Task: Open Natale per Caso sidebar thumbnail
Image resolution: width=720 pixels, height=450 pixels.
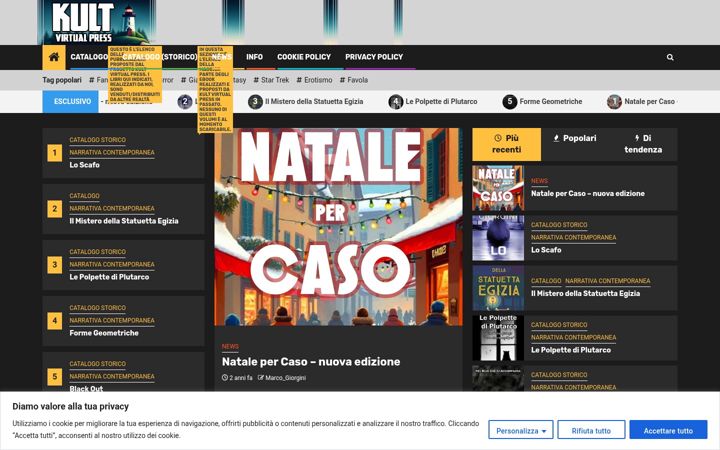Action: [498, 188]
